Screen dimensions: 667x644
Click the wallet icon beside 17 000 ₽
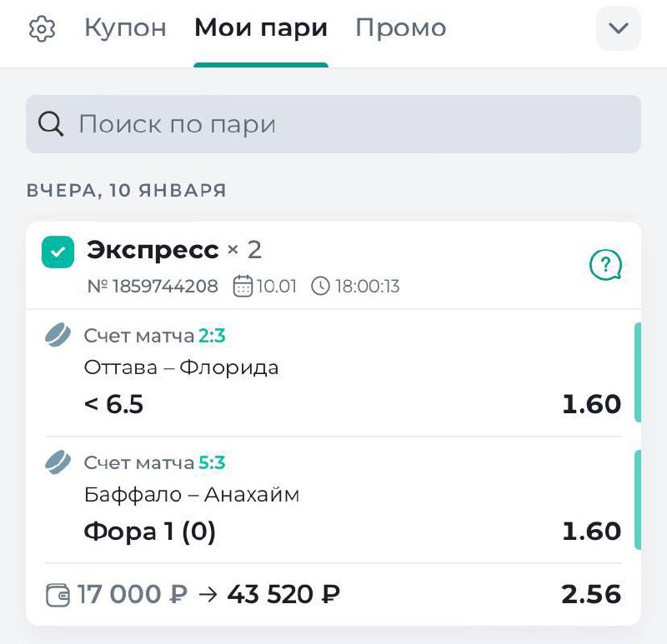pyautogui.click(x=58, y=595)
